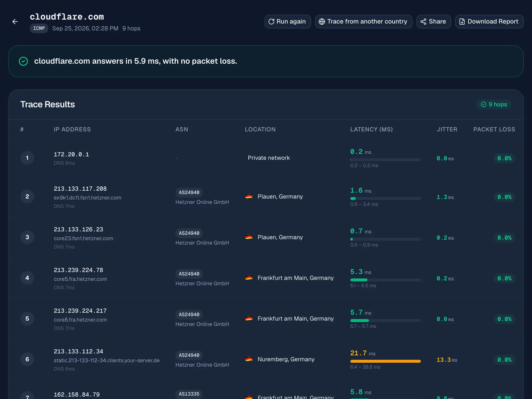Click the cloudflare.com page title
Image resolution: width=532 pixels, height=399 pixels.
point(67,17)
